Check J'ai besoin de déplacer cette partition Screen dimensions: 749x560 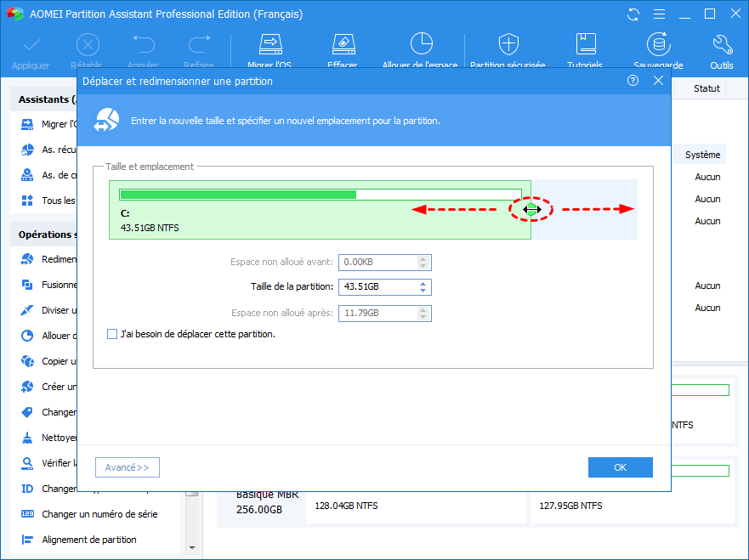(112, 334)
